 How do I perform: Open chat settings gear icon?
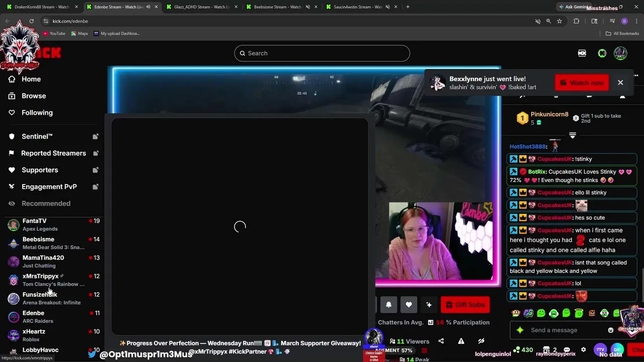click(583, 349)
